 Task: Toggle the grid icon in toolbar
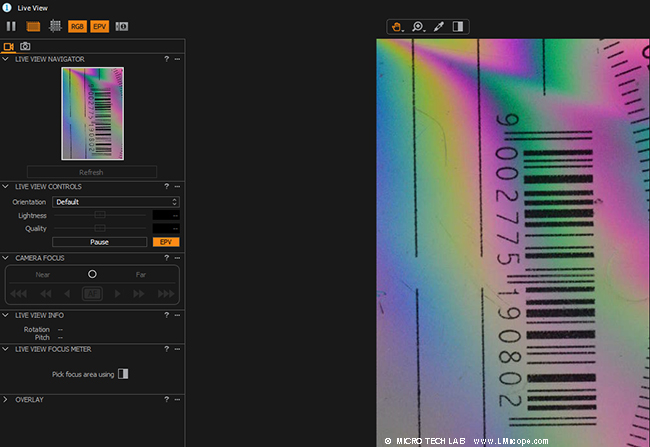(55, 26)
